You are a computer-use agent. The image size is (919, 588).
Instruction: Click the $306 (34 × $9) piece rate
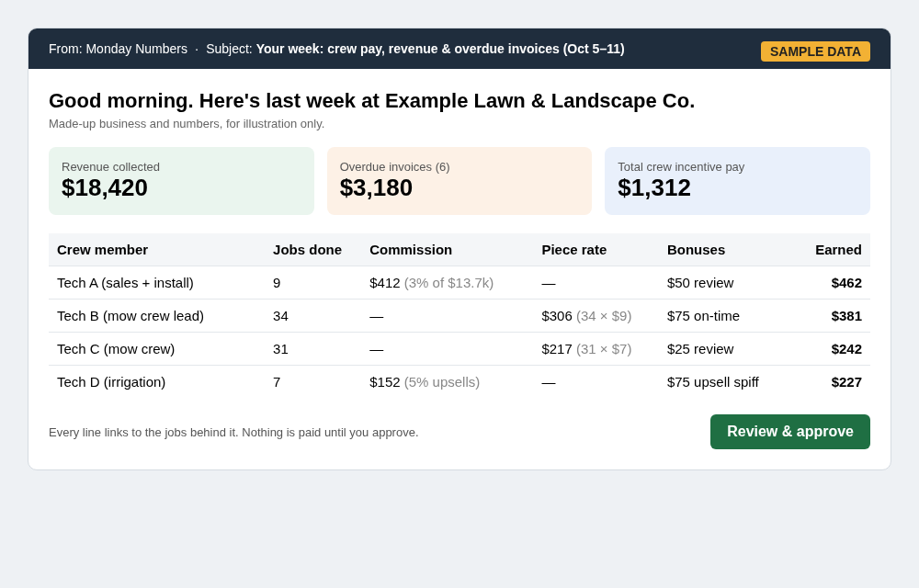[586, 316]
